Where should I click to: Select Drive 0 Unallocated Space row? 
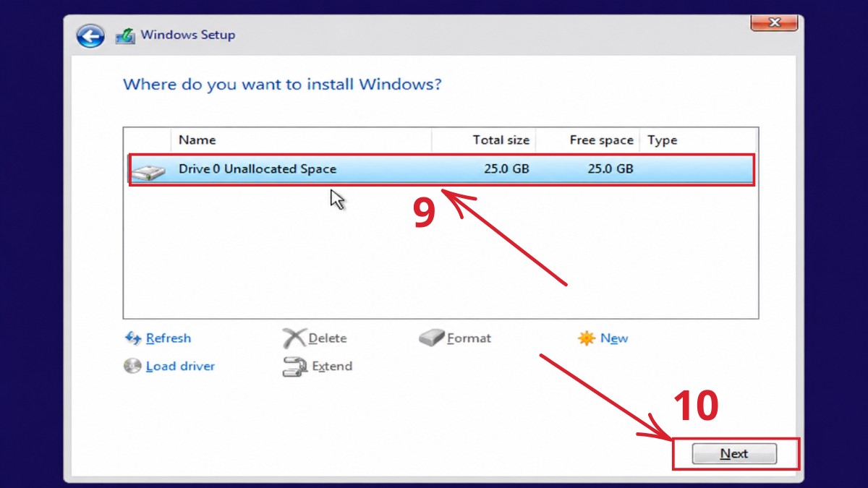(x=441, y=169)
